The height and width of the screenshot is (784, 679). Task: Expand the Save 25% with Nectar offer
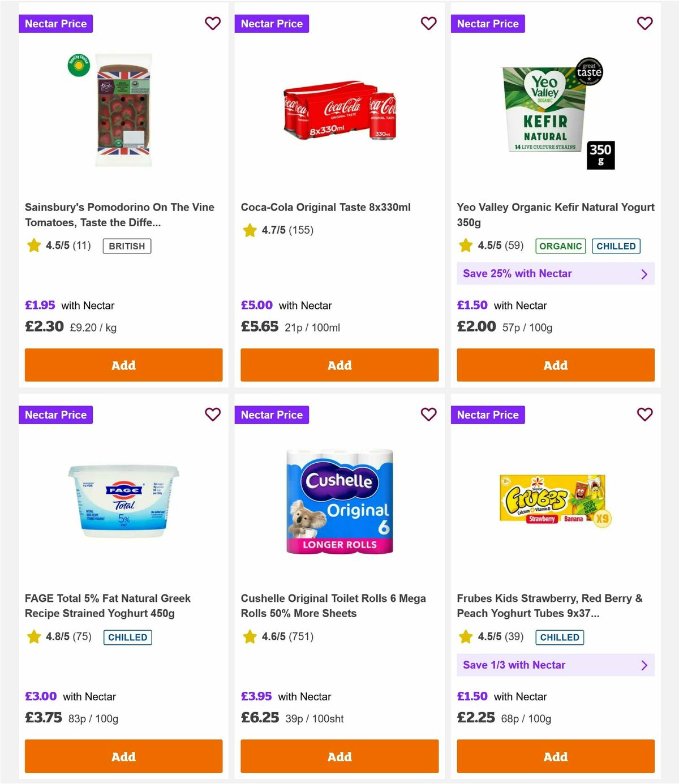tap(555, 274)
